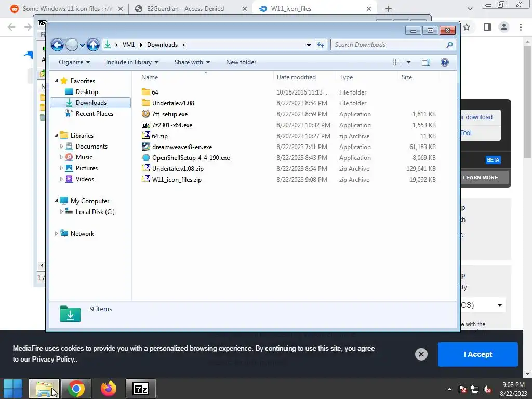Image resolution: width=532 pixels, height=399 pixels.
Task: Select the 64 folder icon
Action: [x=146, y=92]
